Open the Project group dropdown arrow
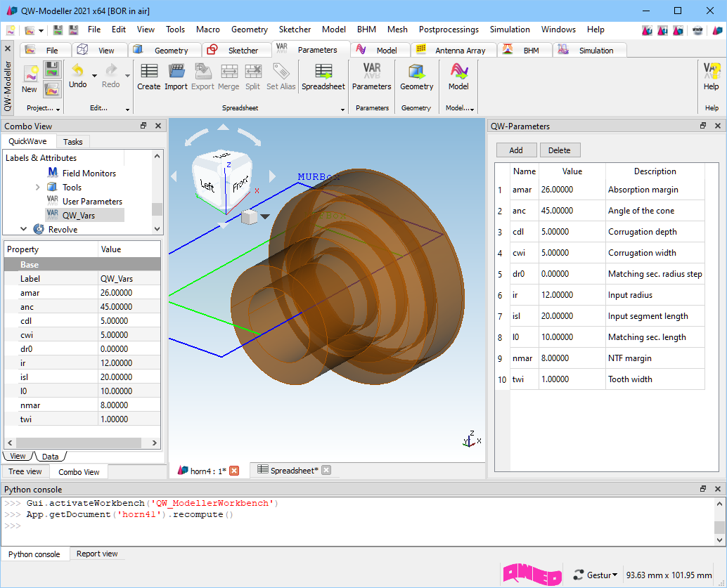727x588 pixels. coord(58,110)
